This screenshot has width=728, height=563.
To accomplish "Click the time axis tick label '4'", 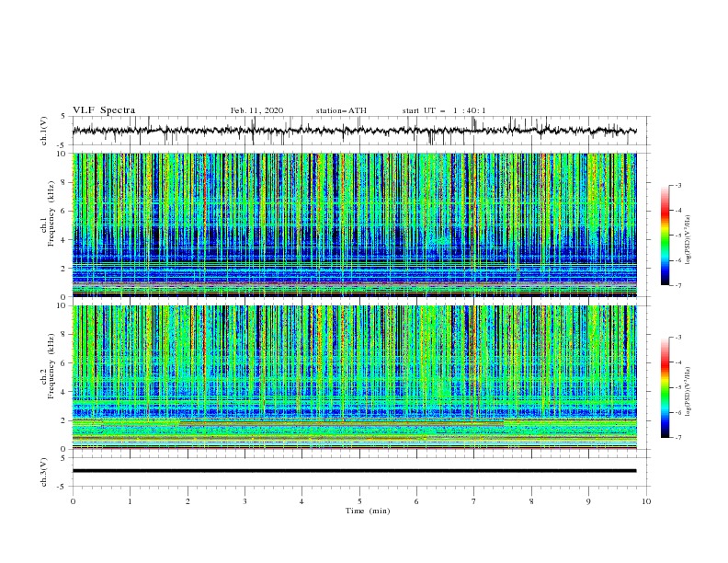I will 301,501.
